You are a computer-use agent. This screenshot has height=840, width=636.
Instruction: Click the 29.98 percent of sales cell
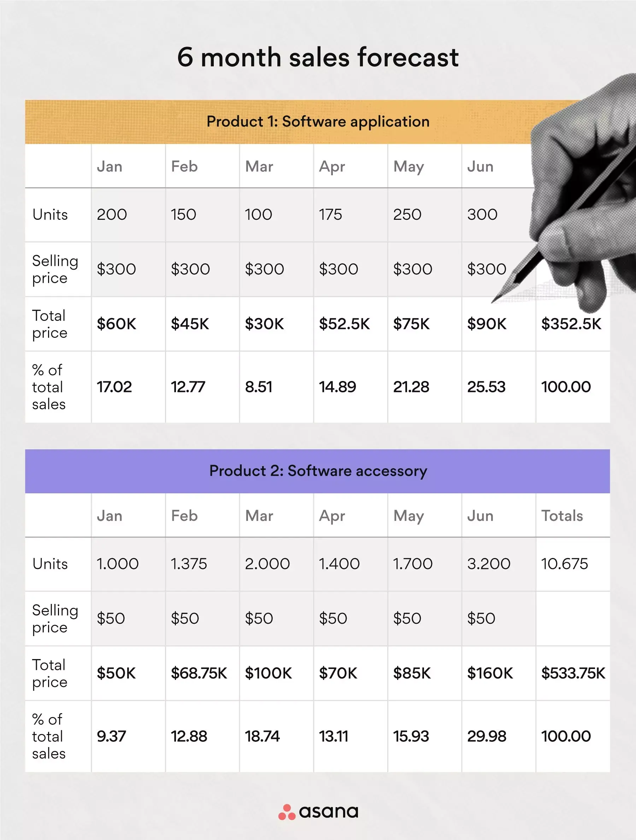487,736
